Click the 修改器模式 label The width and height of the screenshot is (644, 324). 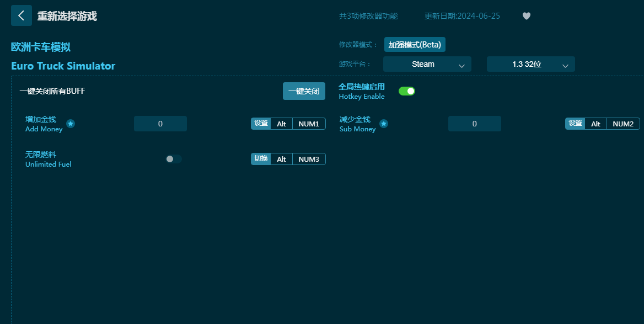(x=358, y=44)
